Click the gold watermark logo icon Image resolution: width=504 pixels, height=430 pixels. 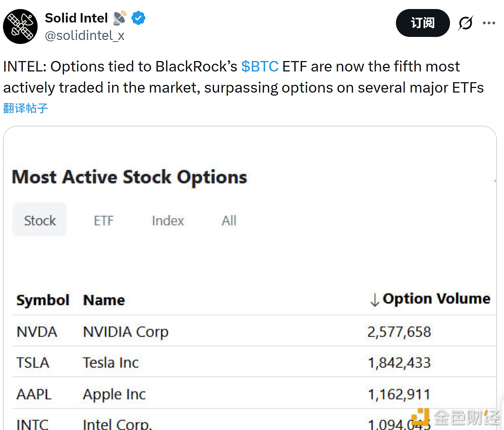pyautogui.click(x=421, y=417)
